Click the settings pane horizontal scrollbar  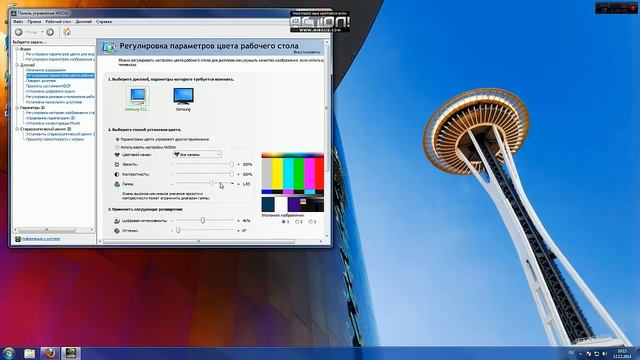tap(210, 242)
